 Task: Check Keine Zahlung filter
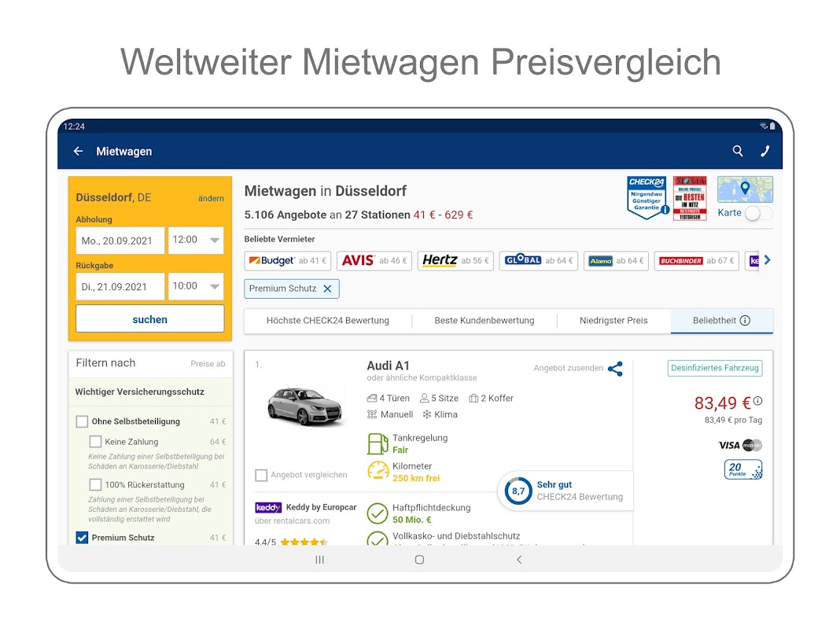[95, 442]
